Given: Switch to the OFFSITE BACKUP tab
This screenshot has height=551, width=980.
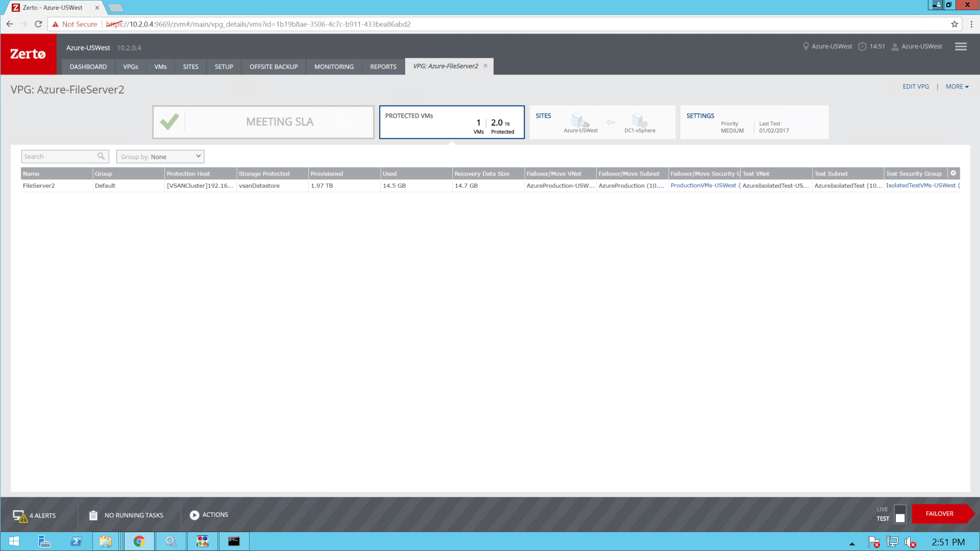Looking at the screenshot, I should (274, 66).
